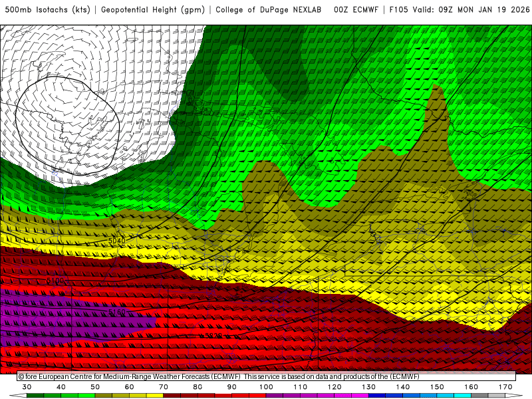Screen dimensions: 532x399
Task: Click the 5040 height contour label
Action: [117, 241]
